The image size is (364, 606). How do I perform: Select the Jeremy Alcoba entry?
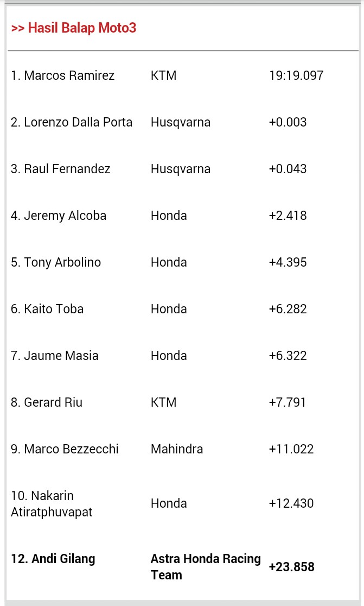point(59,216)
